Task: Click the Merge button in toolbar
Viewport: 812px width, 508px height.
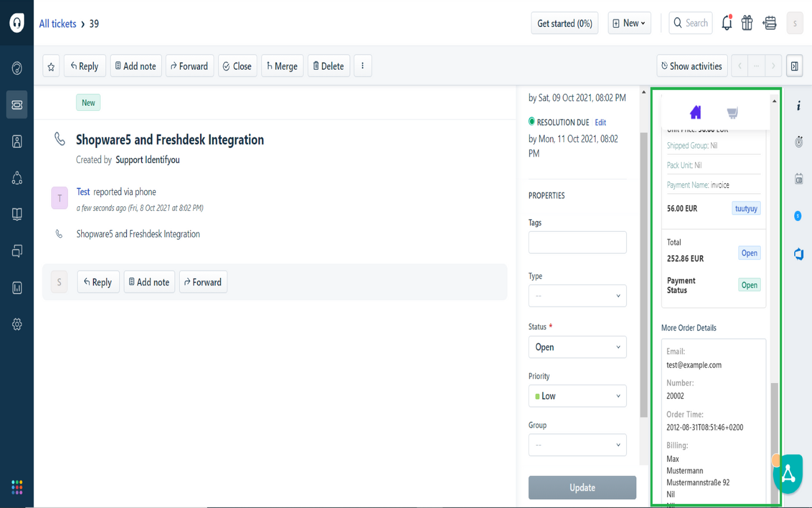Action: 282,66
